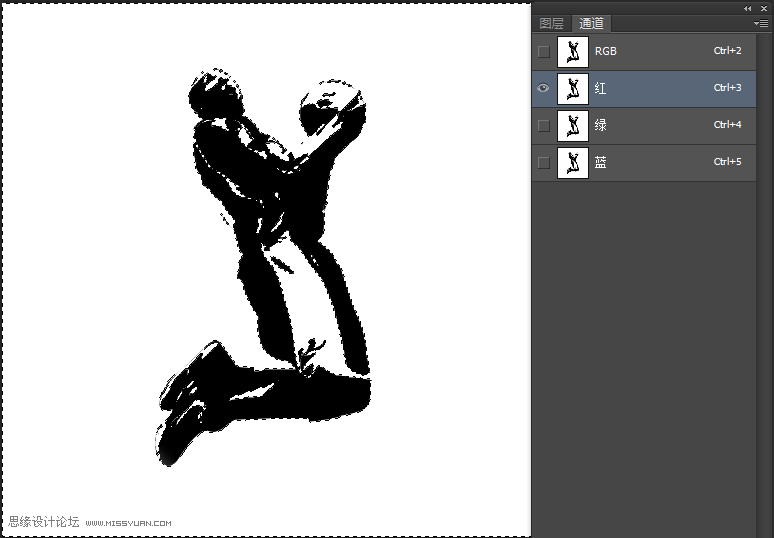Click the 绿 channel thumbnail
The image size is (774, 538).
(573, 125)
